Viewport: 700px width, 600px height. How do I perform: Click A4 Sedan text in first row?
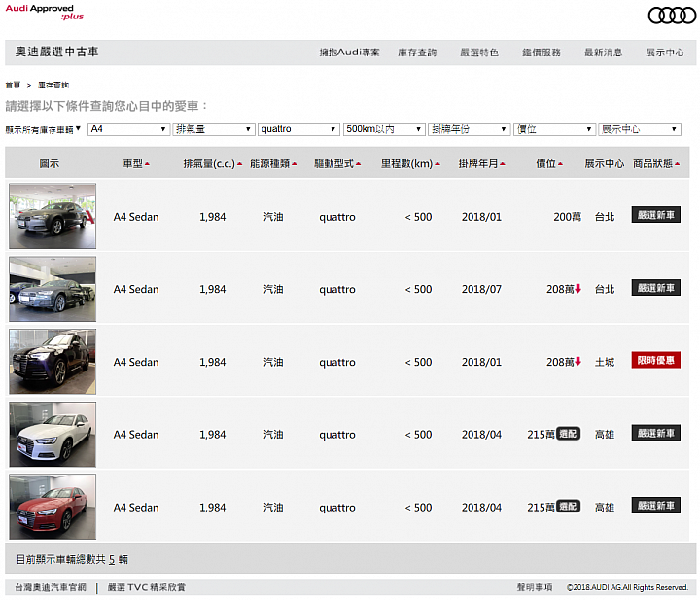point(136,217)
